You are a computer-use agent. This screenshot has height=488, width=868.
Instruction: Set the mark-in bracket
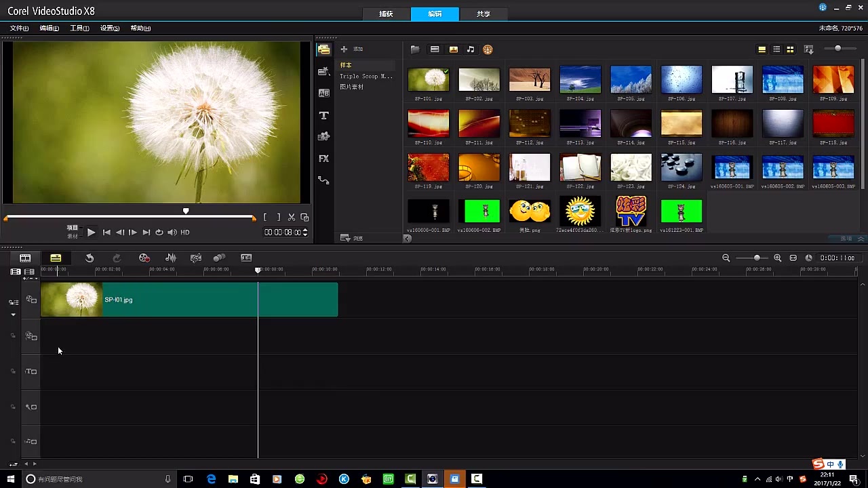coord(265,217)
